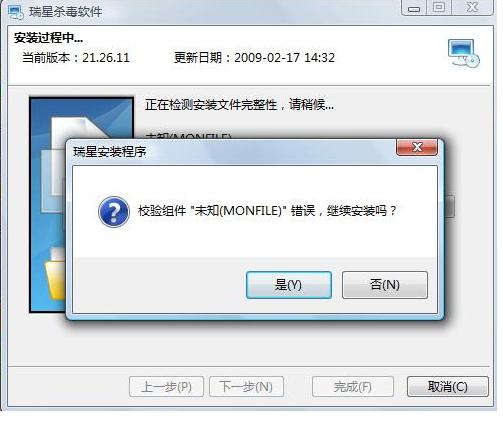The height and width of the screenshot is (422, 503).
Task: Decline with the 否(N) button
Action: coord(385,285)
